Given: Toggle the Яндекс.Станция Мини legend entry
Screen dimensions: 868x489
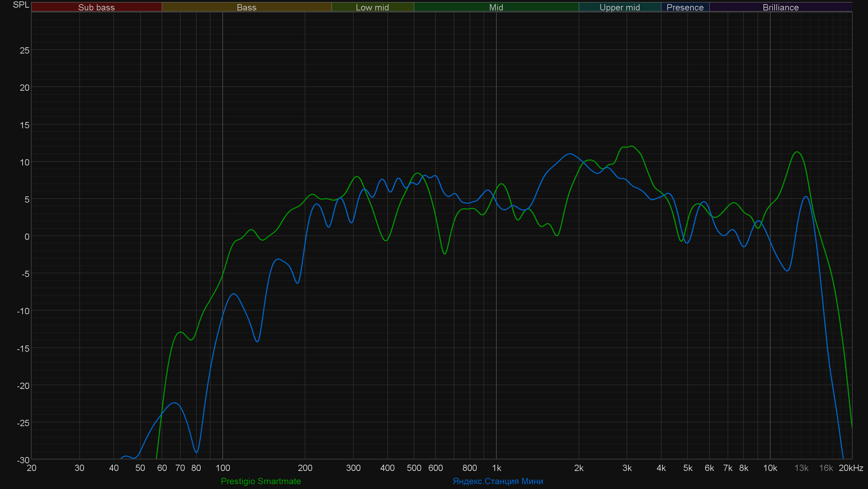Looking at the screenshot, I should pyautogui.click(x=498, y=481).
